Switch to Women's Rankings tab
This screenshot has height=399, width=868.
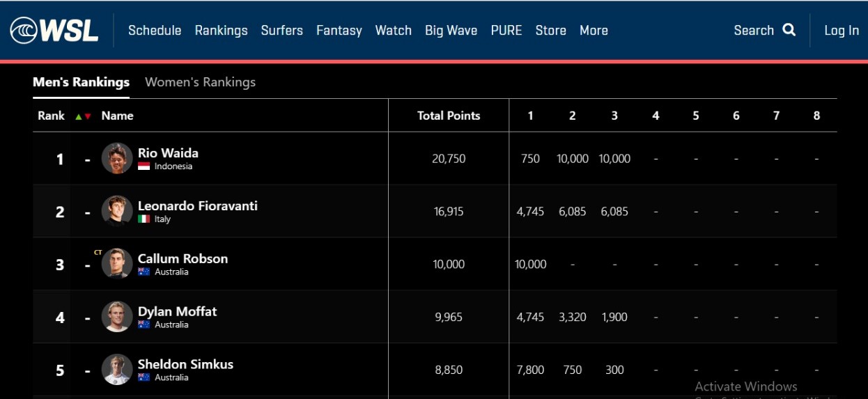[200, 82]
